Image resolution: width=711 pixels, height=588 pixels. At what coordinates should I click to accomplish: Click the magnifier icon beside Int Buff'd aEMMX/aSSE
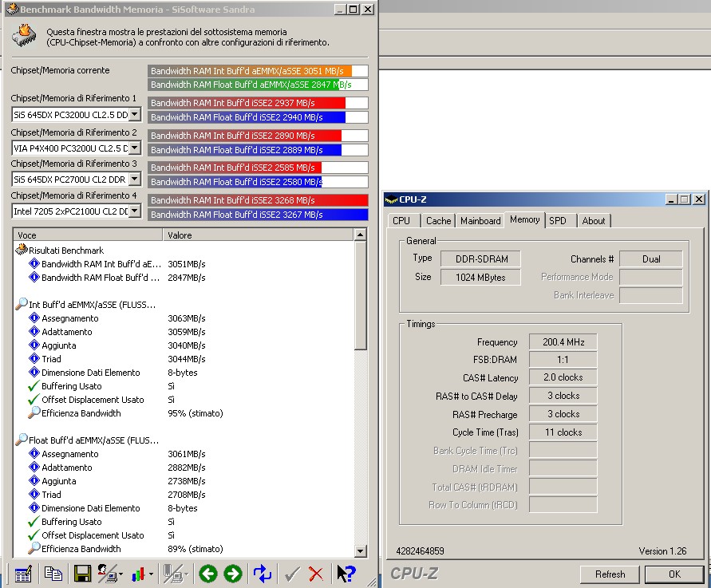22,304
